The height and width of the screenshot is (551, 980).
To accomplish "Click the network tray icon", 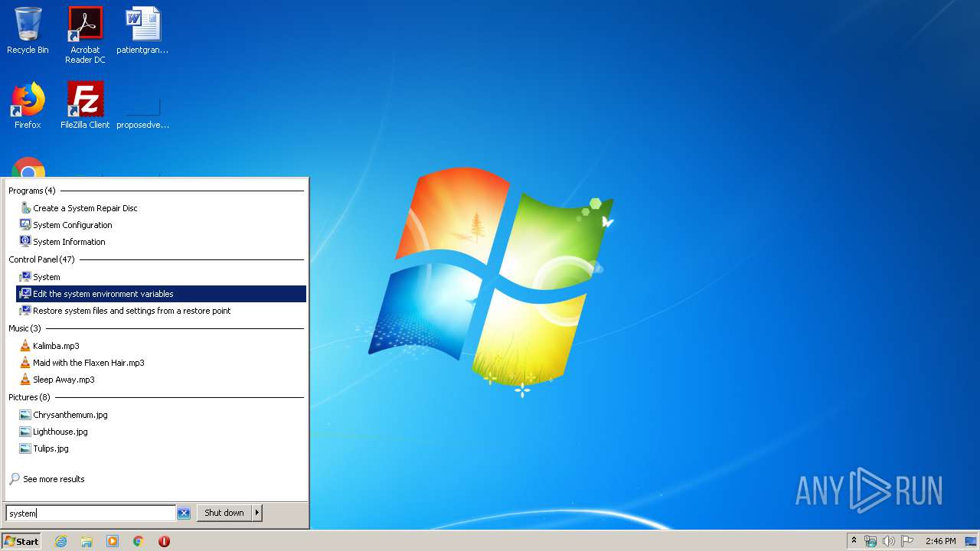I will [871, 541].
